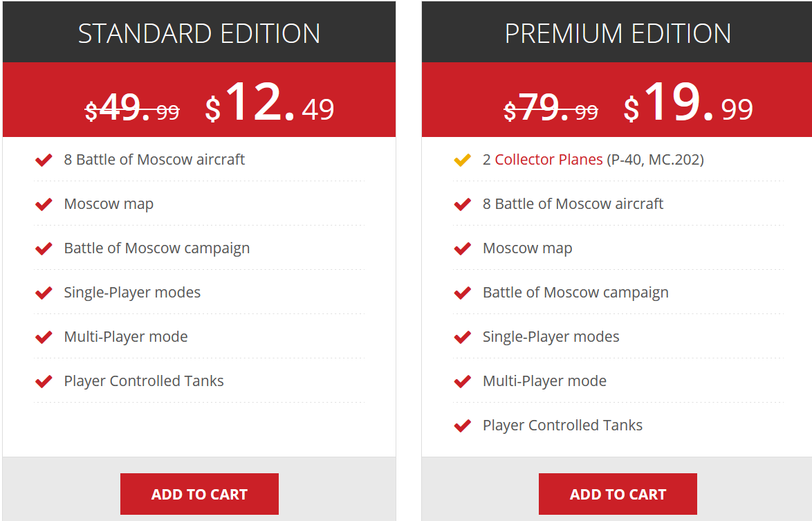Viewport: 812px width, 521px height.
Task: Click Premium Edition's Moscow map text
Action: [x=527, y=248]
